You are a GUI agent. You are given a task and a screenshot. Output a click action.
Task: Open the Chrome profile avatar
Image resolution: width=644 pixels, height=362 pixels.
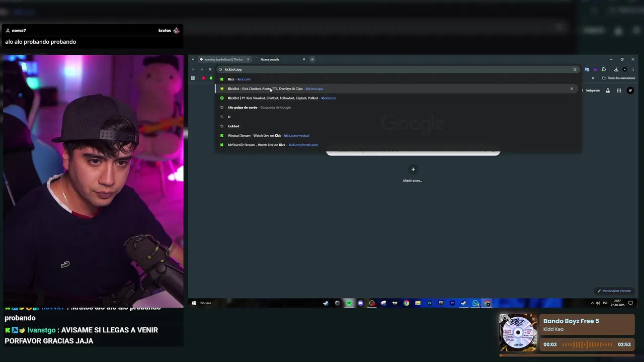pos(624,69)
